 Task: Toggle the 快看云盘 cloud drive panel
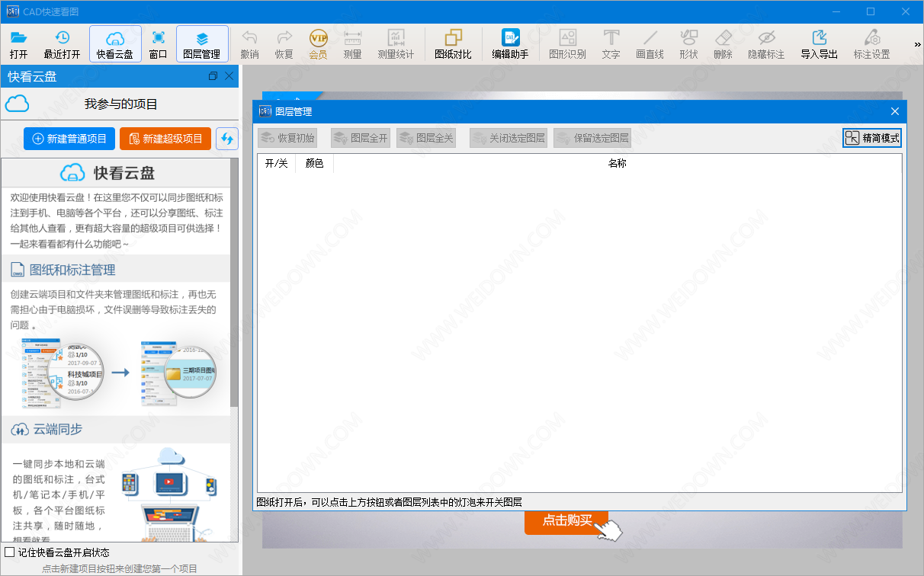115,44
